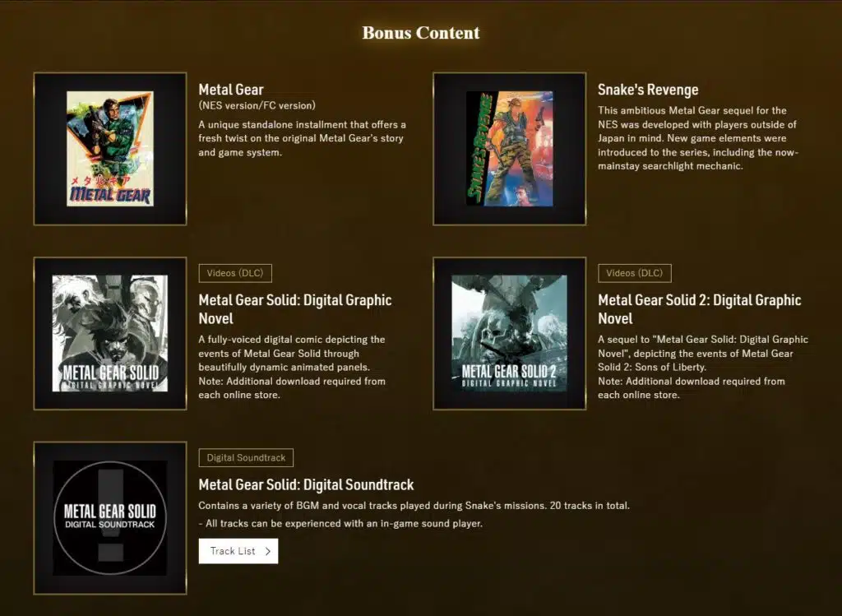This screenshot has width=842, height=616.
Task: Select the Snake's Revenge cover thumbnail
Action: click(510, 149)
